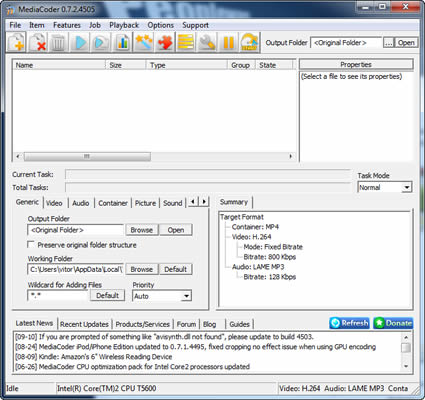
Task: Click the Type column header
Action: [187, 65]
